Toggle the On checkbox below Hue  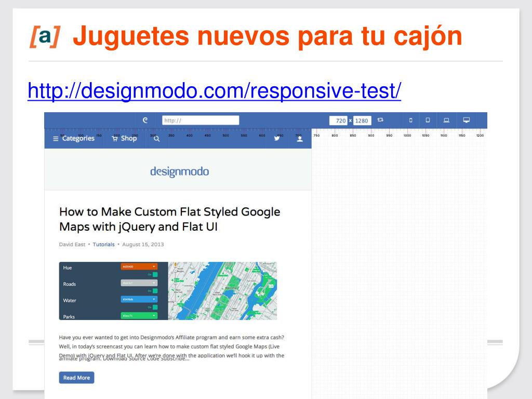155,275
